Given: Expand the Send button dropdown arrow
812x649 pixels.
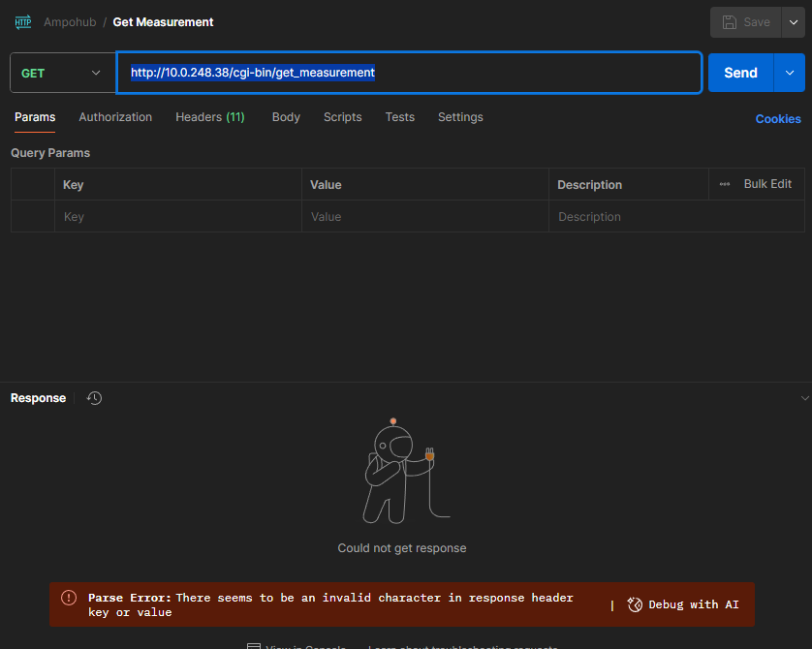Looking at the screenshot, I should [790, 73].
